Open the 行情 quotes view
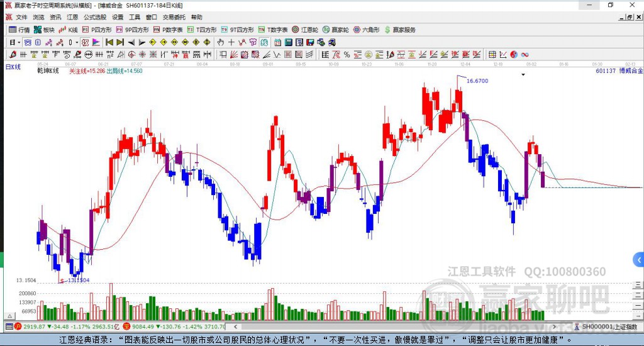Image resolution: width=644 pixels, height=346 pixels. pos(19,30)
